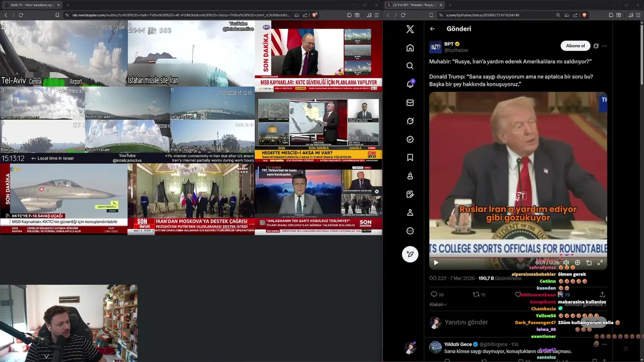
Task: Click Multi TV address bar URL
Action: [x=181, y=15]
